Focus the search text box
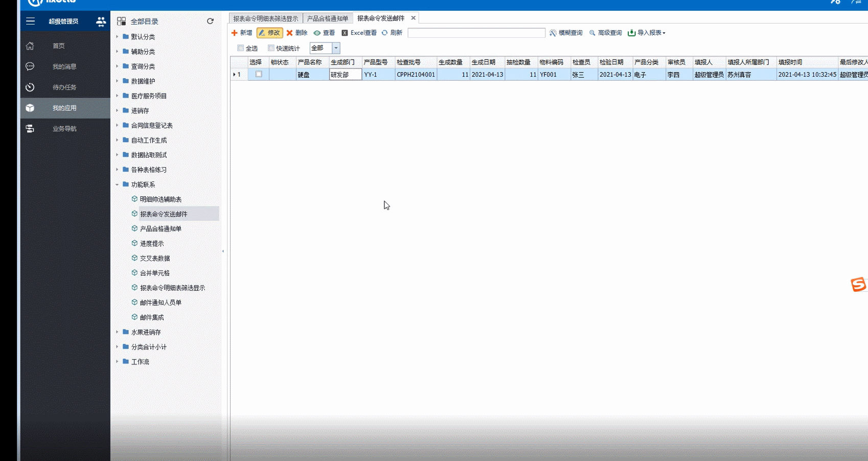868x461 pixels. click(x=476, y=33)
